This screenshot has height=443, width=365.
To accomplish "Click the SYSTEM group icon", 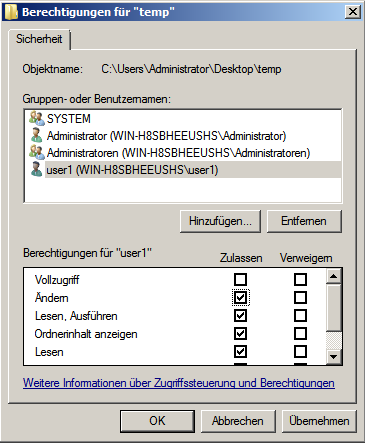I will [x=36, y=118].
